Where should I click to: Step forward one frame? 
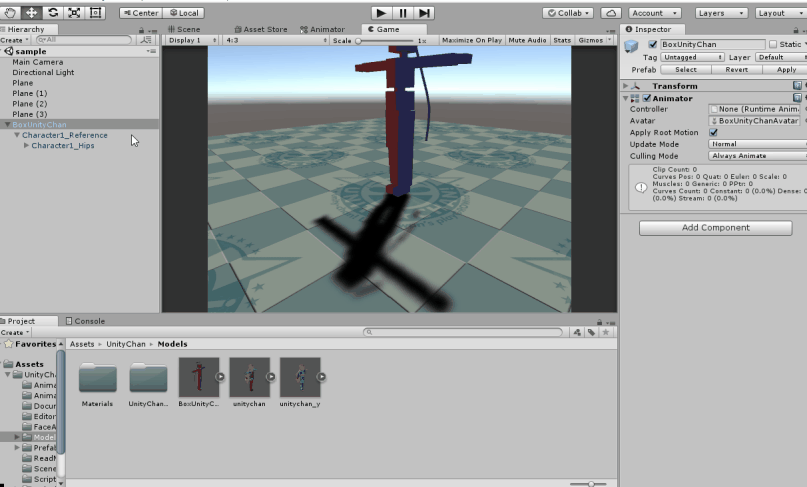pos(424,13)
